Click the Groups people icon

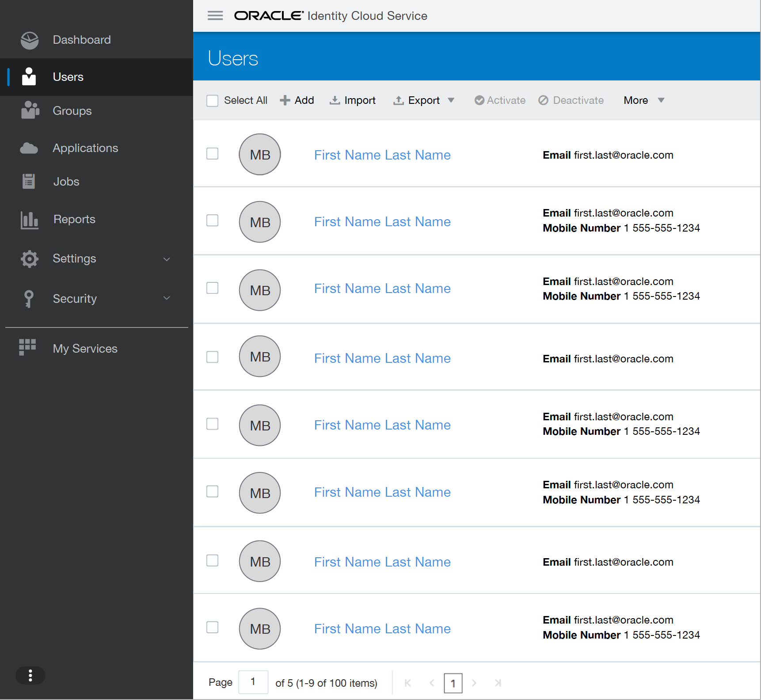click(30, 110)
